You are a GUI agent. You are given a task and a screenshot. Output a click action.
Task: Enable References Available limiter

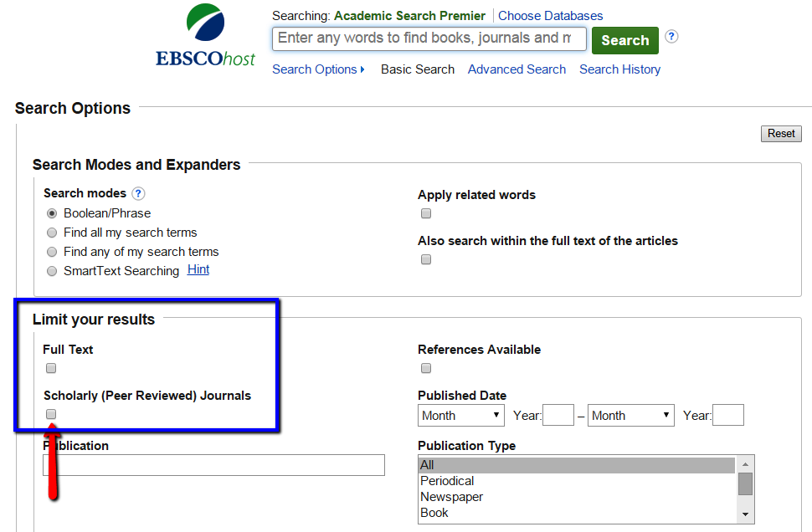426,368
